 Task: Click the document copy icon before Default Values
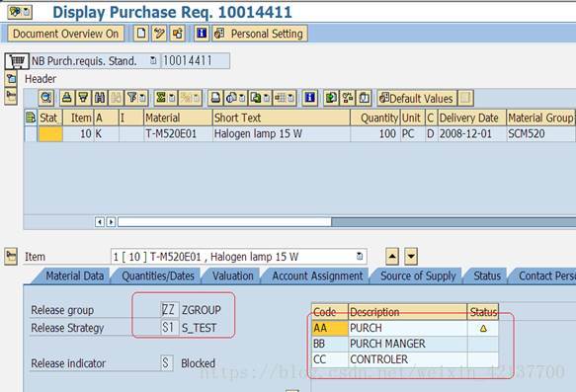pos(364,98)
